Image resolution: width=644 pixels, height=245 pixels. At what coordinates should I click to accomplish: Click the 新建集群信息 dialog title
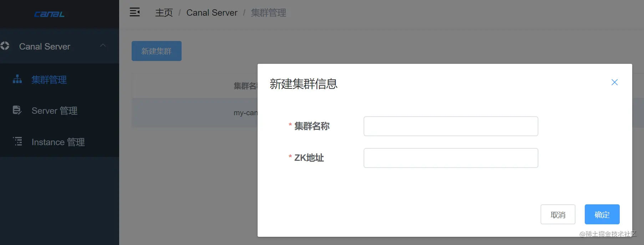point(304,84)
